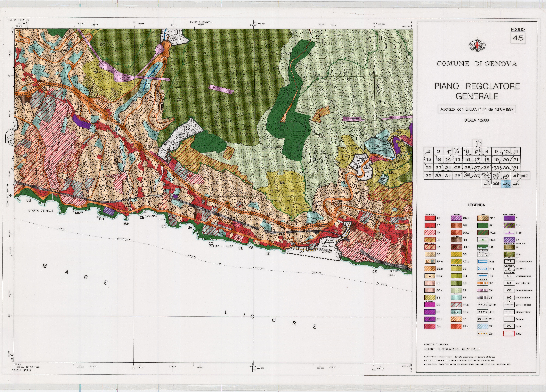Click the 'Monterosso' route label at sea
The height and width of the screenshot is (392, 546).
[x=258, y=268]
